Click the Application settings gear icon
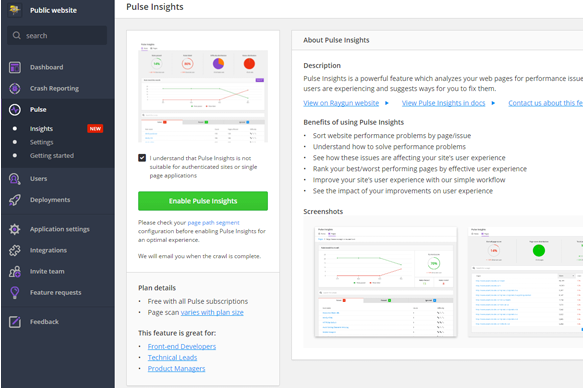This screenshot has height=388, width=583. click(15, 229)
